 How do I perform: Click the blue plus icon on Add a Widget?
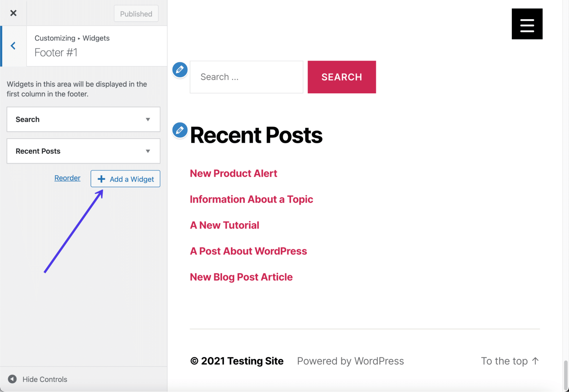click(x=100, y=178)
